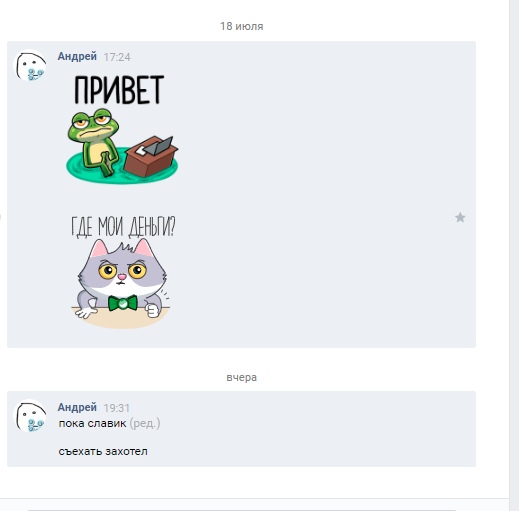The height and width of the screenshot is (511, 519).
Task: Click the cat sticker's green bow tie
Action: click(123, 303)
